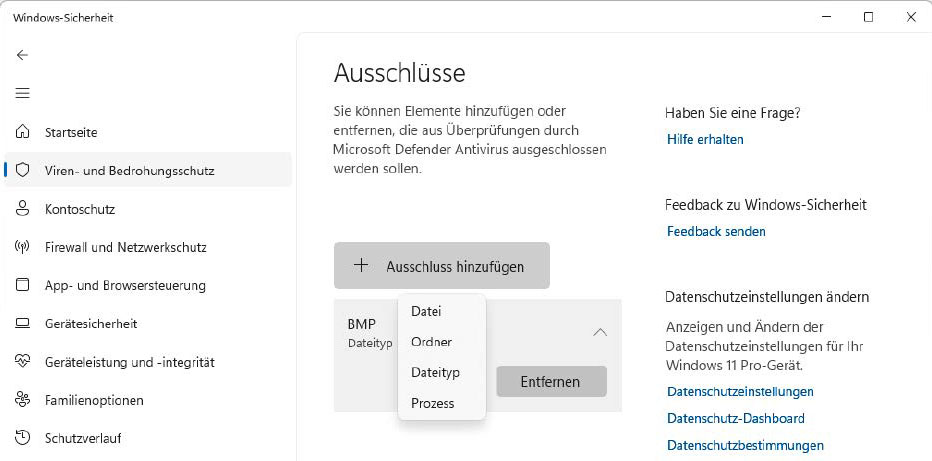This screenshot has height=461, width=932.
Task: Click the Firewall und Netzwerkschutz icon
Action: (22, 247)
